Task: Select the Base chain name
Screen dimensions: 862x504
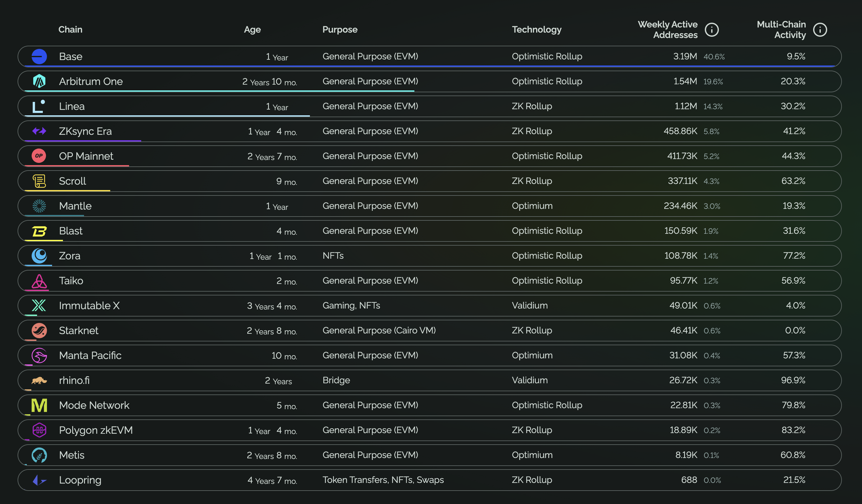Action: click(x=71, y=57)
